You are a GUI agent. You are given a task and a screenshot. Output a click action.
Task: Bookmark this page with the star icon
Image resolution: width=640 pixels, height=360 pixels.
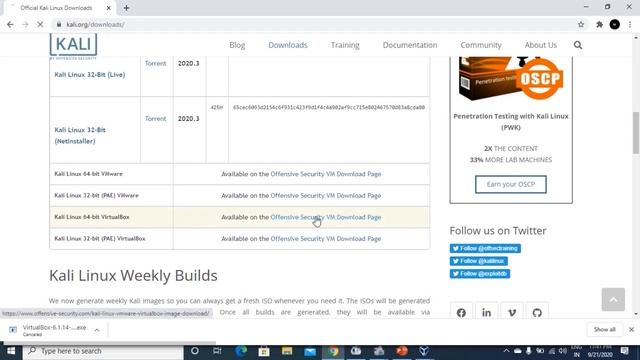[581, 24]
